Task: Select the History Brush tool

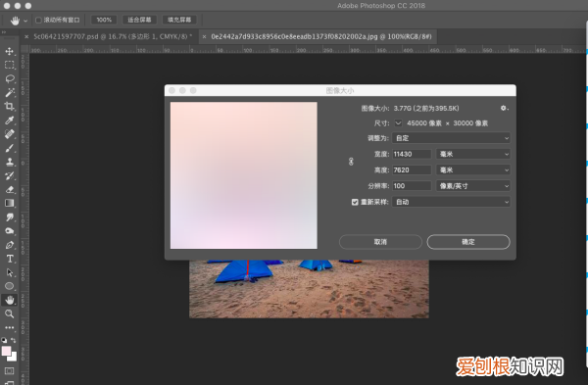Action: click(x=10, y=175)
